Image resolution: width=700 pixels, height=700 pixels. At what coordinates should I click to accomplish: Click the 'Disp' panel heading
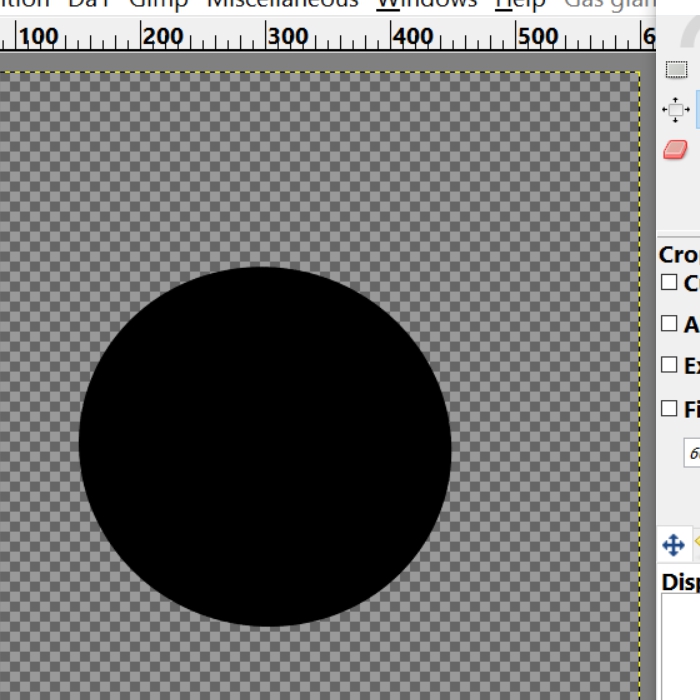680,583
